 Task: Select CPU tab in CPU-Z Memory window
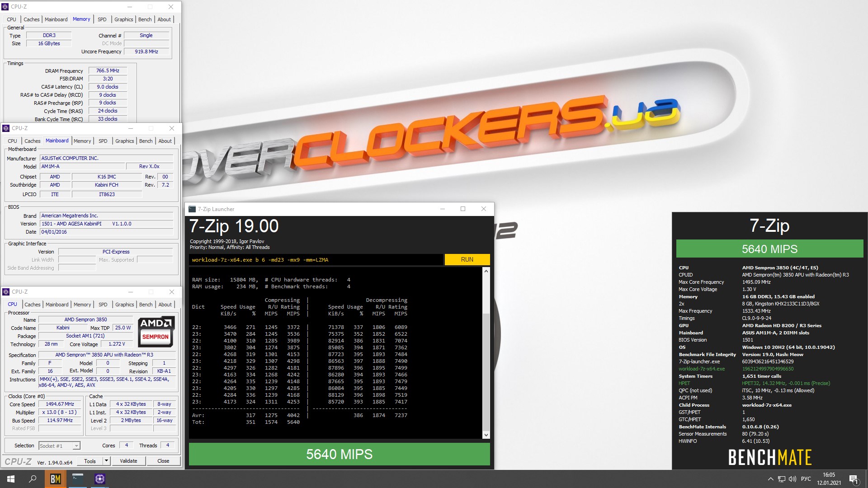(x=11, y=19)
